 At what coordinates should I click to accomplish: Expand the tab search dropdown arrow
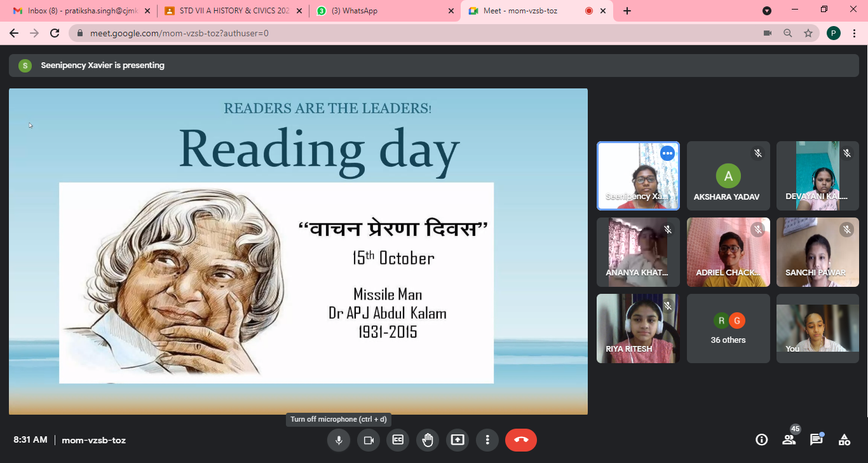pyautogui.click(x=767, y=11)
